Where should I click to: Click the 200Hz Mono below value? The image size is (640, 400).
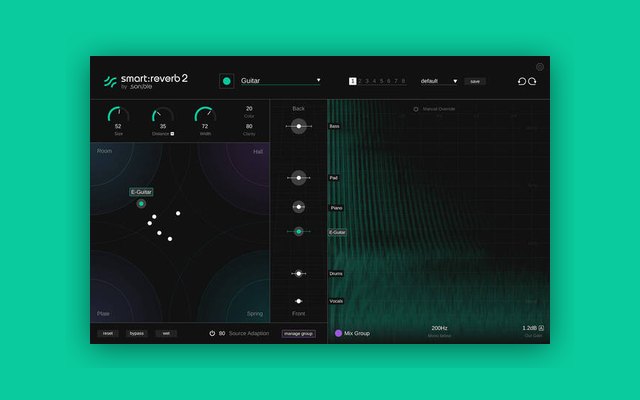440,328
